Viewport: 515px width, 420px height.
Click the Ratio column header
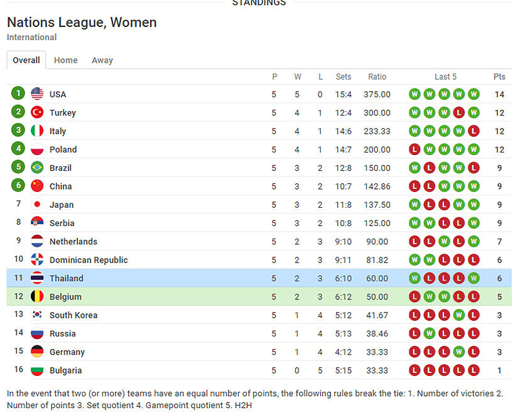pyautogui.click(x=377, y=77)
